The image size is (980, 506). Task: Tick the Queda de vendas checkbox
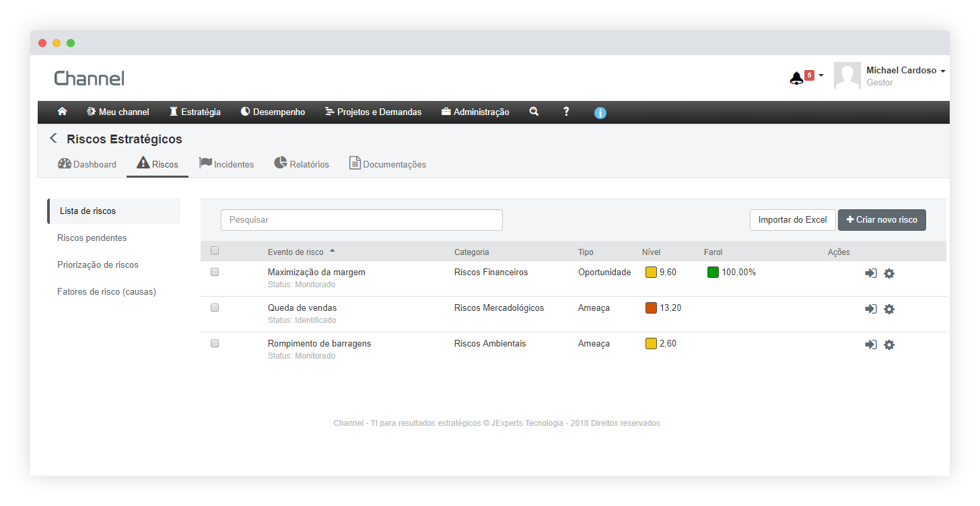click(215, 308)
